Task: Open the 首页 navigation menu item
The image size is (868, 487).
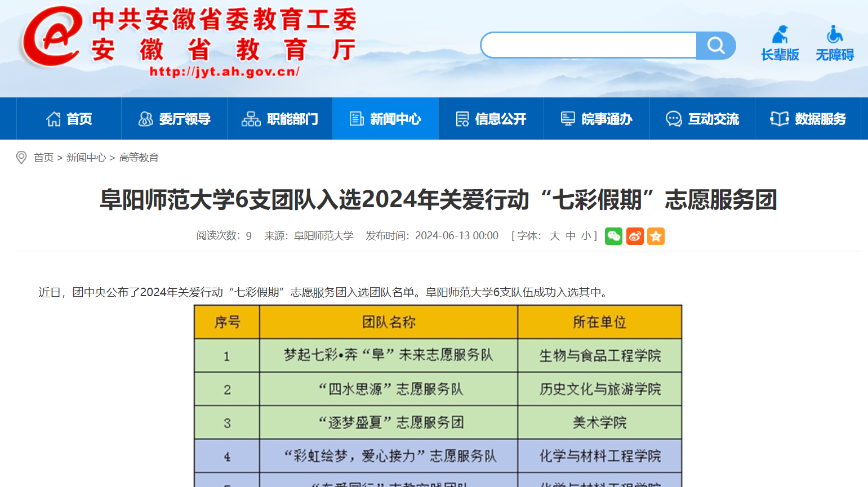Action: [69, 119]
